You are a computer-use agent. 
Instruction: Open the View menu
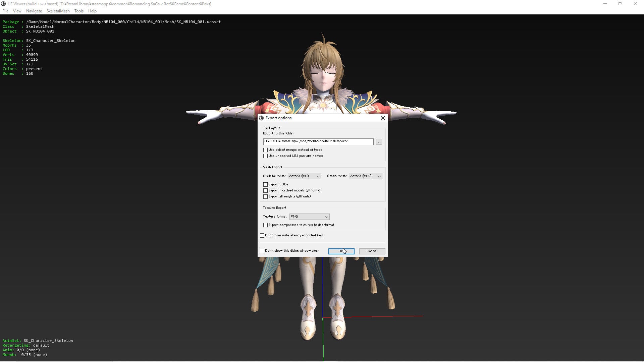point(17,11)
